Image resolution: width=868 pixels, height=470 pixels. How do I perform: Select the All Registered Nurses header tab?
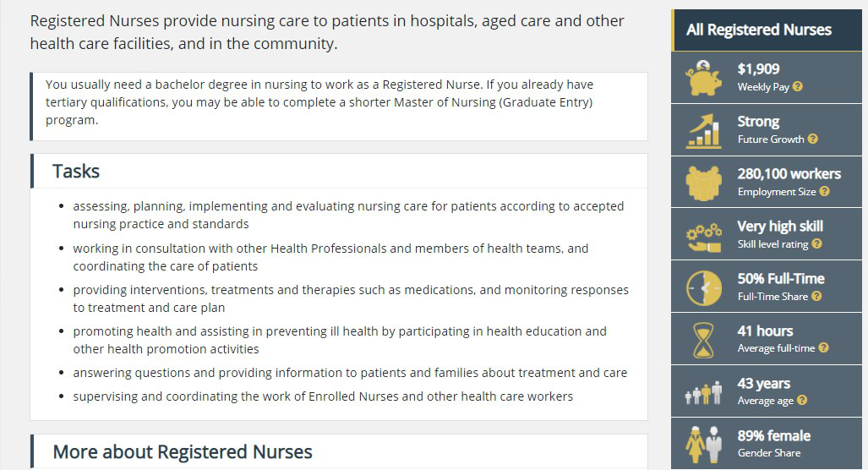759,30
